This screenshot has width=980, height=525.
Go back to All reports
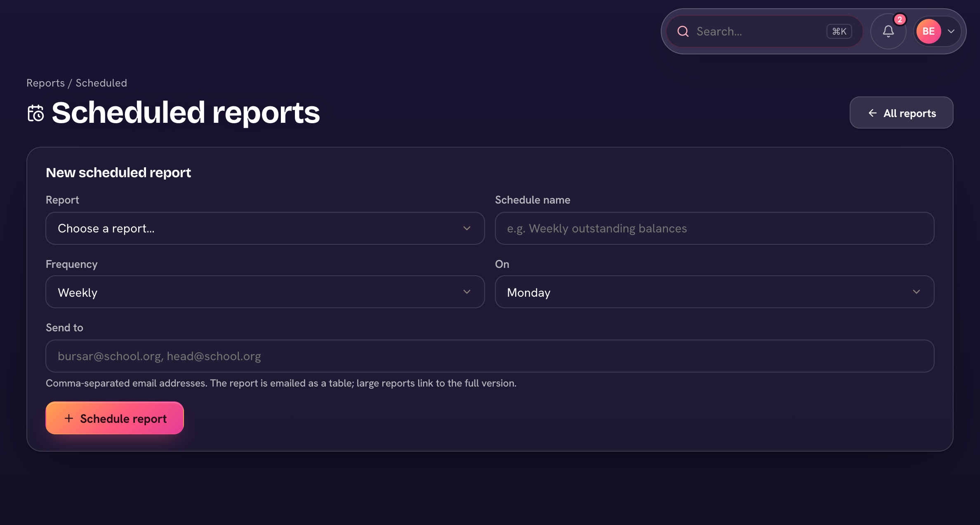901,112
